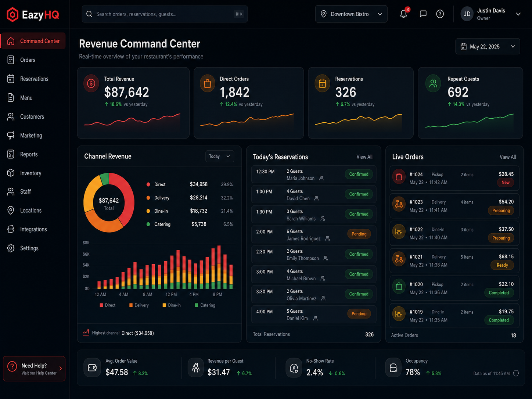Click guest profile icon next to Daniel Kim
The width and height of the screenshot is (532, 399).
click(315, 318)
